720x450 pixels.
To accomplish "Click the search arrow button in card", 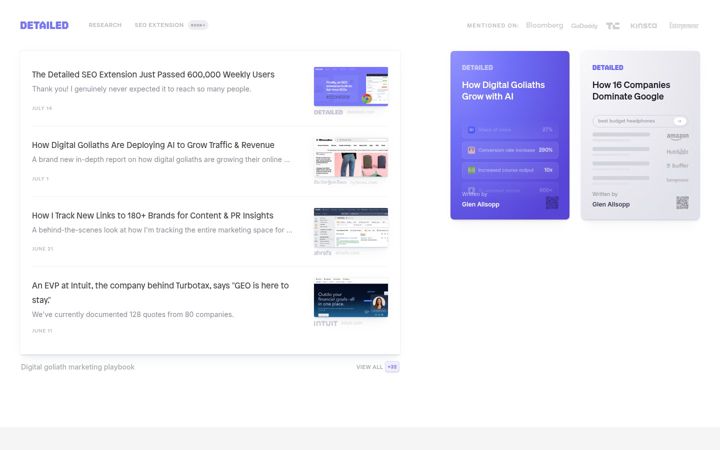I will 680,121.
